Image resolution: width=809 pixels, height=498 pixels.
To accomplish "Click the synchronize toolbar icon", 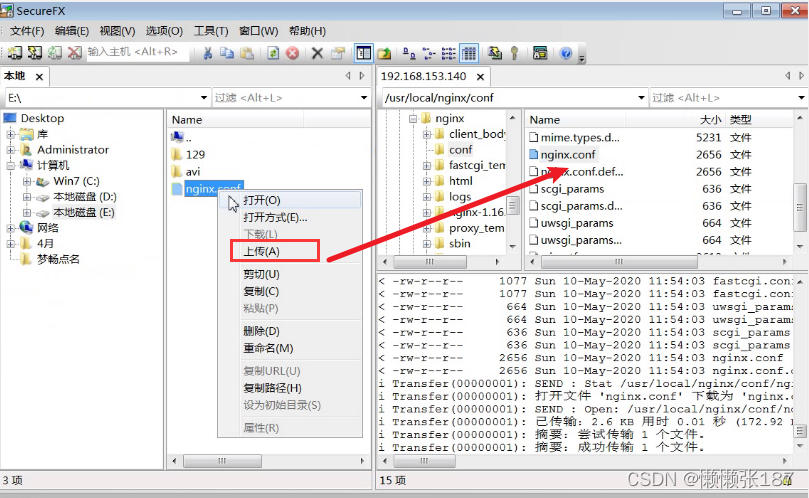I will 495,53.
